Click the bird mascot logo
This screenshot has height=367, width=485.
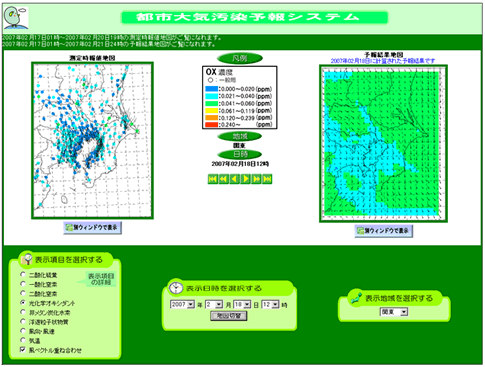[16, 18]
